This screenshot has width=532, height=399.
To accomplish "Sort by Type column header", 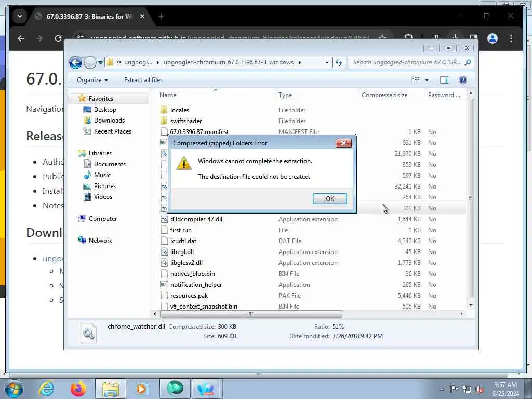I will pyautogui.click(x=285, y=95).
